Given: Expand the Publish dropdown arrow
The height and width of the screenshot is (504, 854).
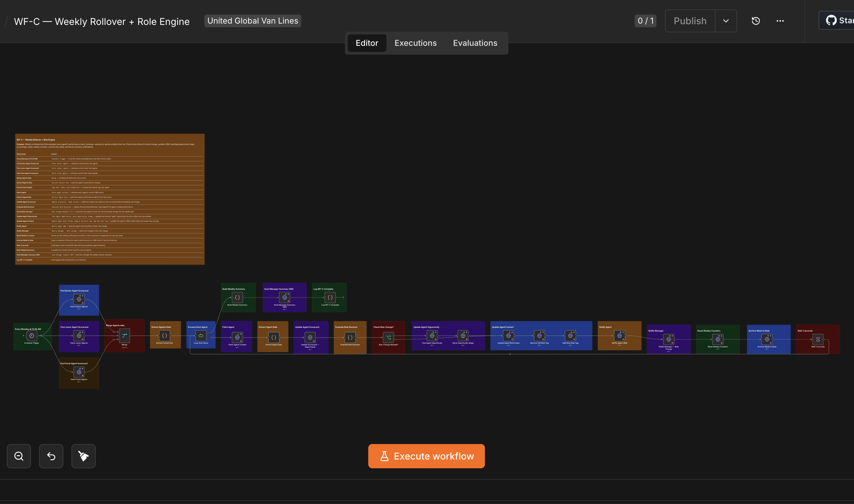Looking at the screenshot, I should click(726, 21).
